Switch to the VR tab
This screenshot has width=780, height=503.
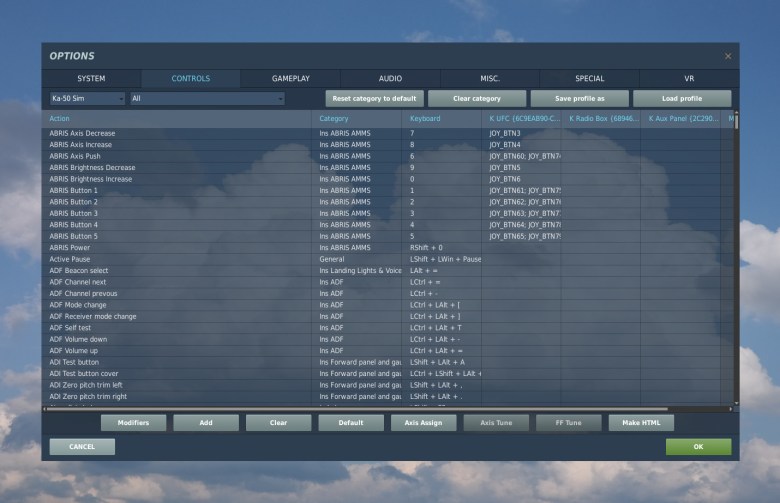click(x=688, y=78)
